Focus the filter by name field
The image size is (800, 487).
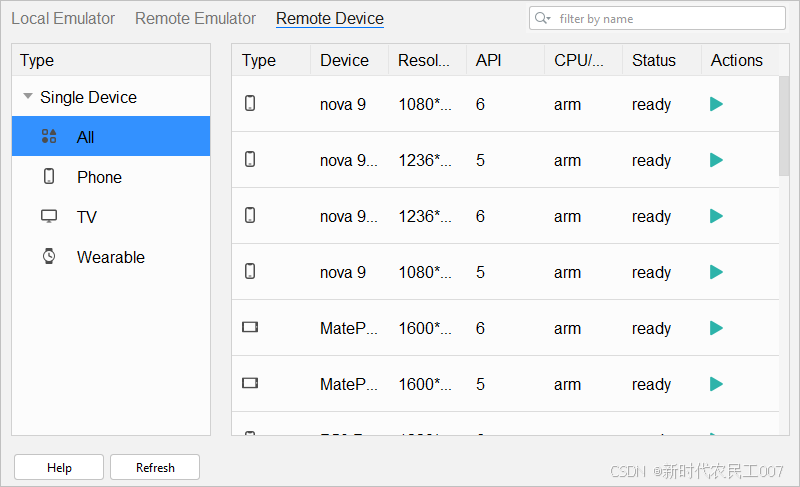click(x=657, y=18)
